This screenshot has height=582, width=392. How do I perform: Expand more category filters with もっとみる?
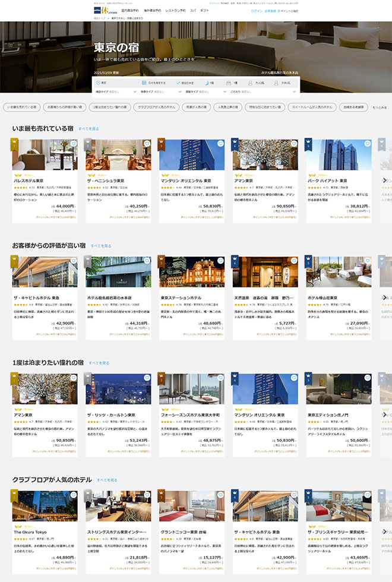380,107
